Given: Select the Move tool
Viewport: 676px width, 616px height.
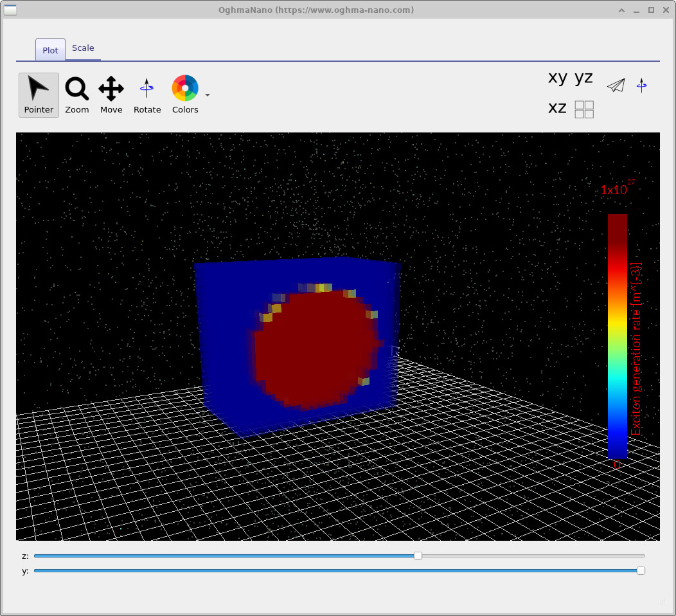Looking at the screenshot, I should click(x=111, y=95).
